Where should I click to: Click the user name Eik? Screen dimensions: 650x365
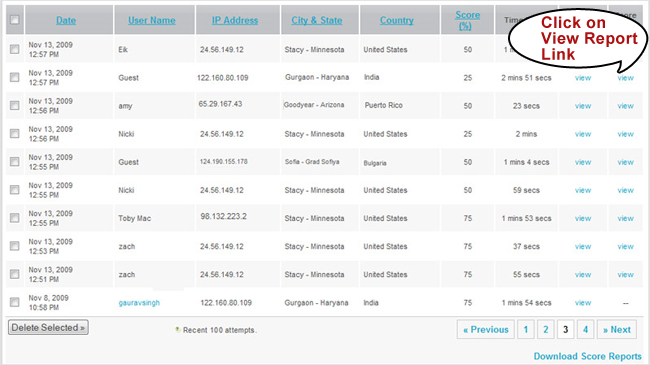pos(123,49)
